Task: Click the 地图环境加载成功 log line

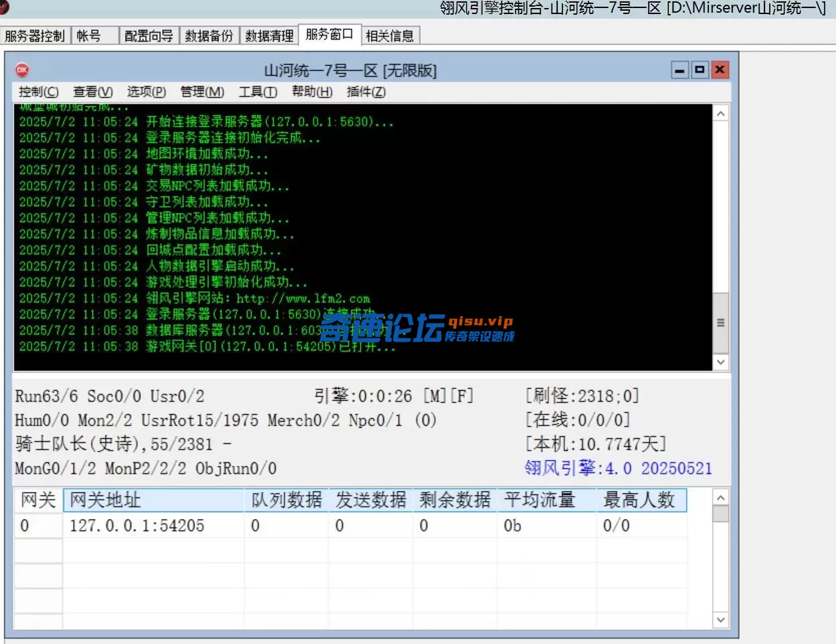Action: (143, 154)
